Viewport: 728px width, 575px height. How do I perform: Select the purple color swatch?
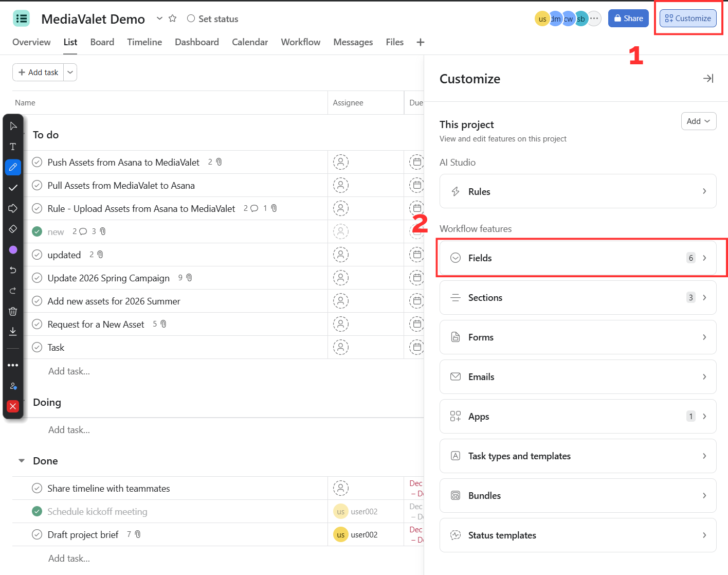click(x=13, y=249)
